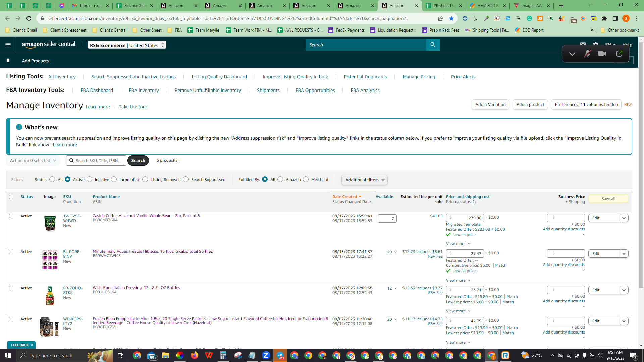This screenshot has width=644, height=362.
Task: Open the Edit dropdown arrow for Minute Maid
Action: tap(624, 254)
